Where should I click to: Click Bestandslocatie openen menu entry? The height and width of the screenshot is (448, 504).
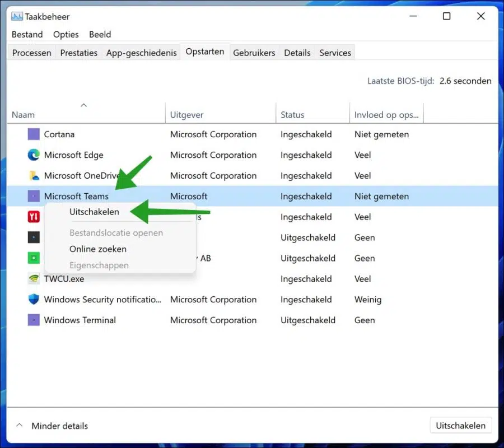(116, 232)
